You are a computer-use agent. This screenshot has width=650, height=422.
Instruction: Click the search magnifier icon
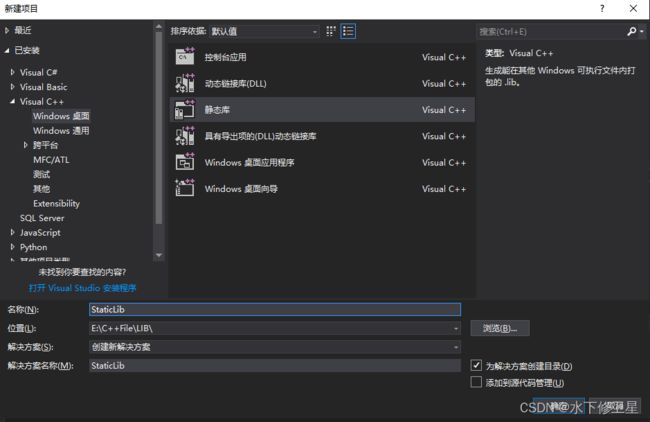click(x=631, y=31)
